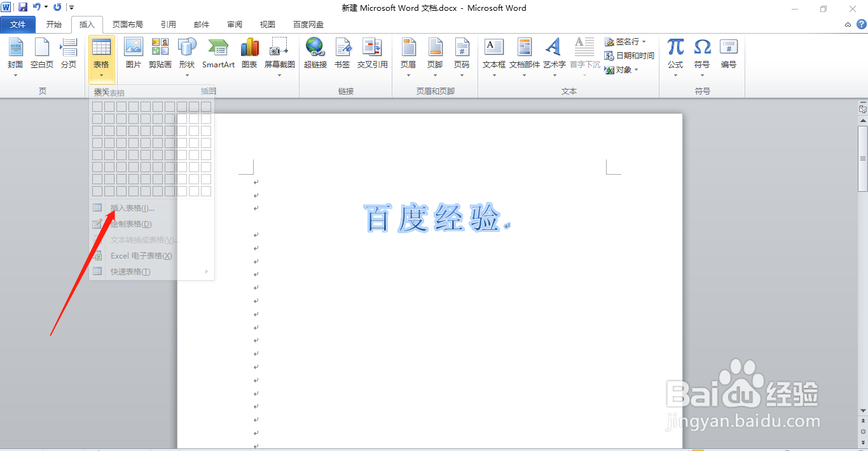Click the scrollbar up arrow
The width and height of the screenshot is (868, 451).
click(x=863, y=119)
